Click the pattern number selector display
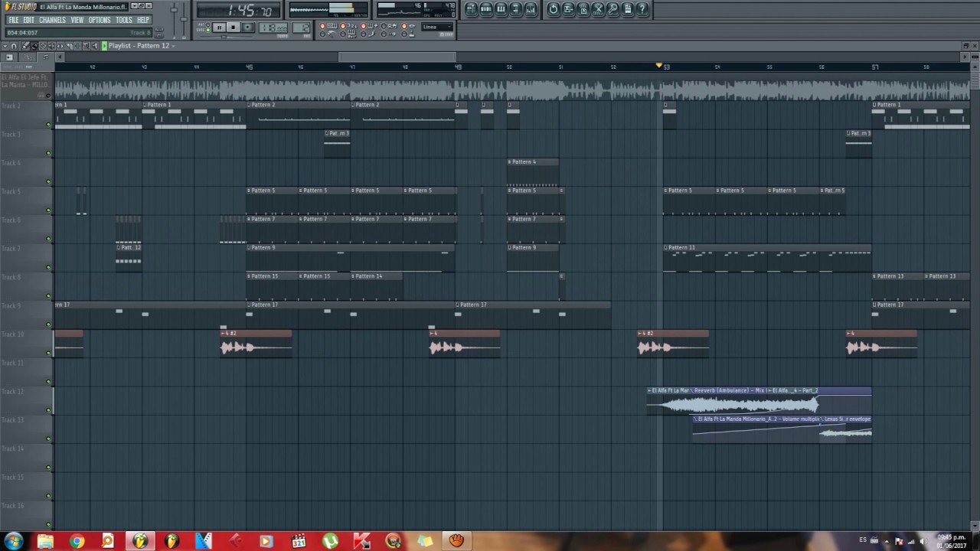The width and height of the screenshot is (980, 551). point(301,28)
